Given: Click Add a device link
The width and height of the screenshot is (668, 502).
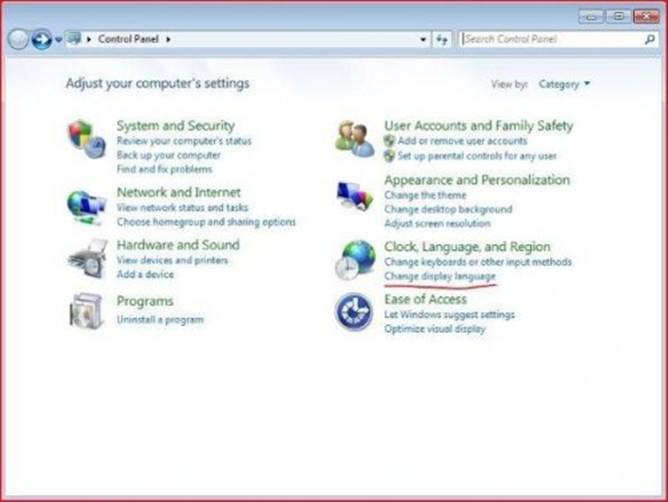Looking at the screenshot, I should point(145,274).
